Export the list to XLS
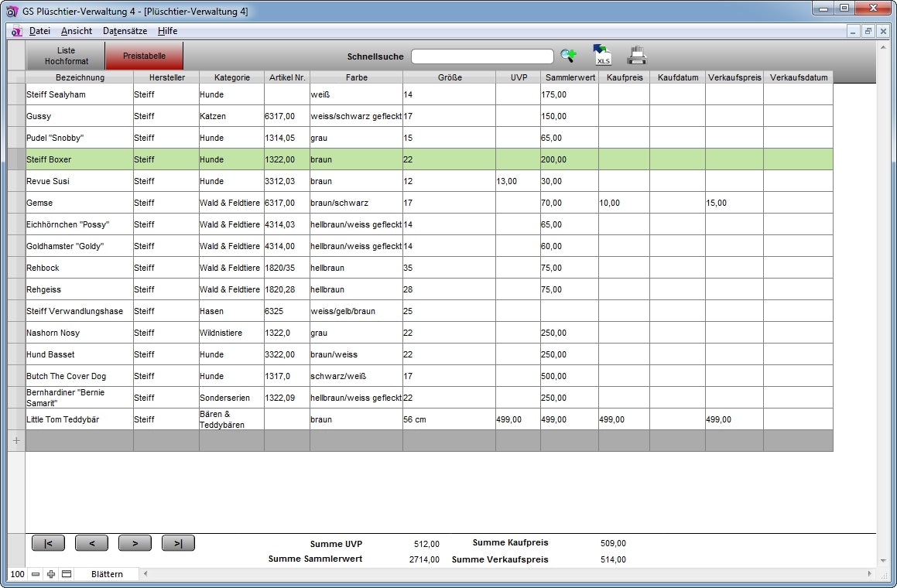This screenshot has width=897, height=588. pos(602,56)
